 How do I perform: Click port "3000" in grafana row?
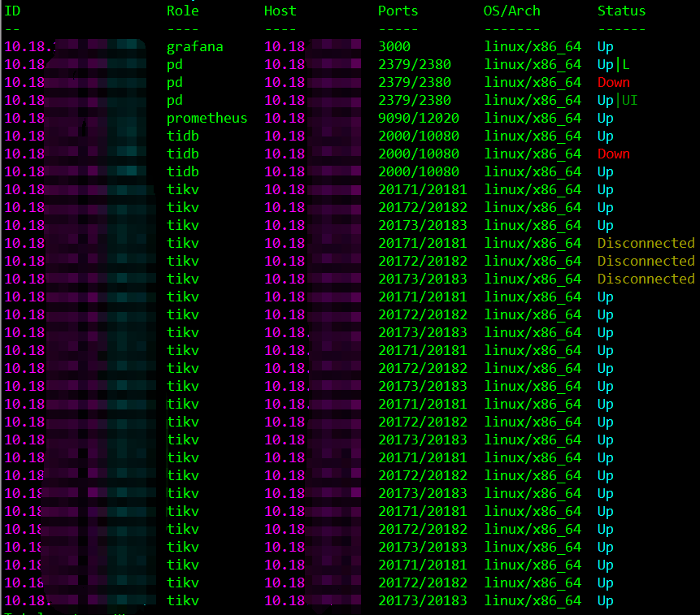(x=393, y=47)
